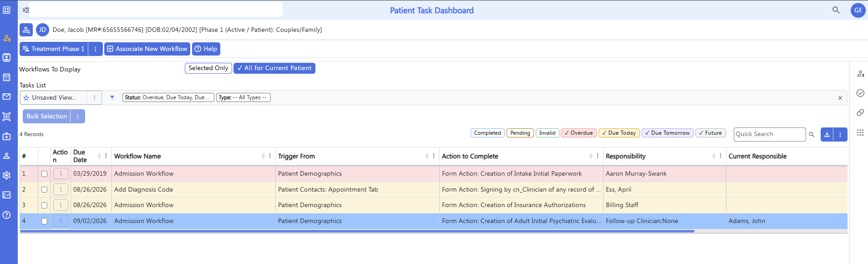Click Associate New Workflow button

pyautogui.click(x=147, y=49)
